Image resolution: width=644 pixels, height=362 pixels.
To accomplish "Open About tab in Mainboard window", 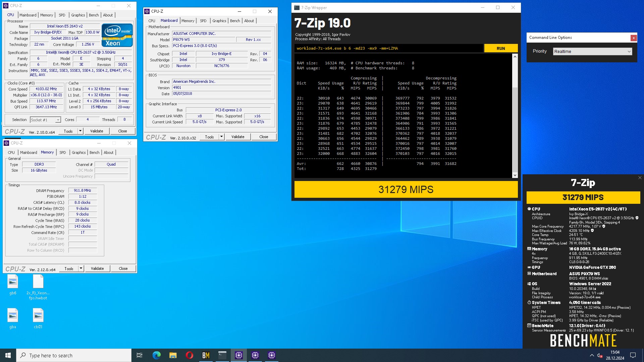I will pos(249,21).
